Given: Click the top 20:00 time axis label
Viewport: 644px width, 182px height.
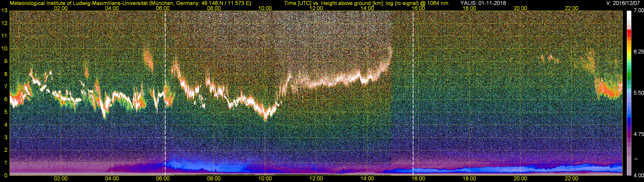Looking at the screenshot, I should click(x=521, y=8).
